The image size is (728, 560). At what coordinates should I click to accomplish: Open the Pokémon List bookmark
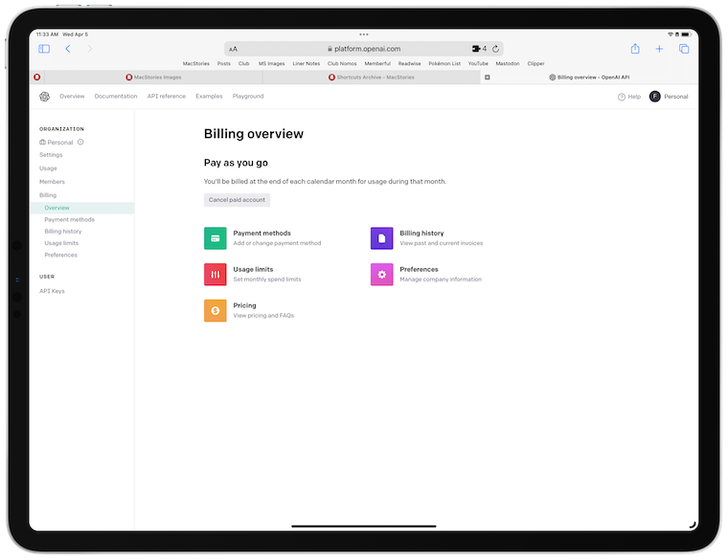pos(444,63)
